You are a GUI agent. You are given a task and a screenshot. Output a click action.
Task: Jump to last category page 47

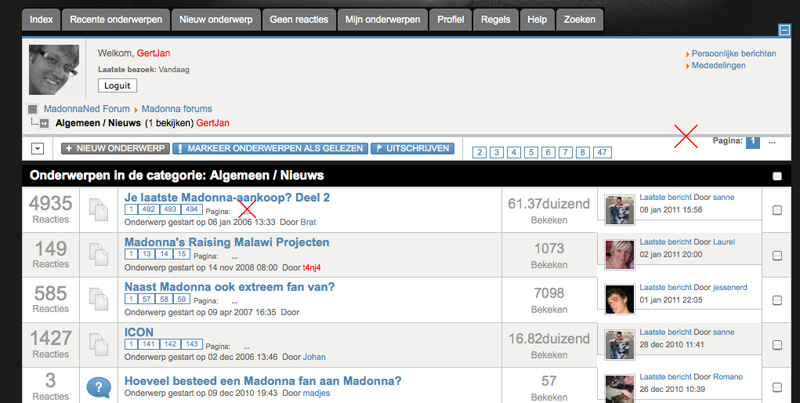point(602,152)
